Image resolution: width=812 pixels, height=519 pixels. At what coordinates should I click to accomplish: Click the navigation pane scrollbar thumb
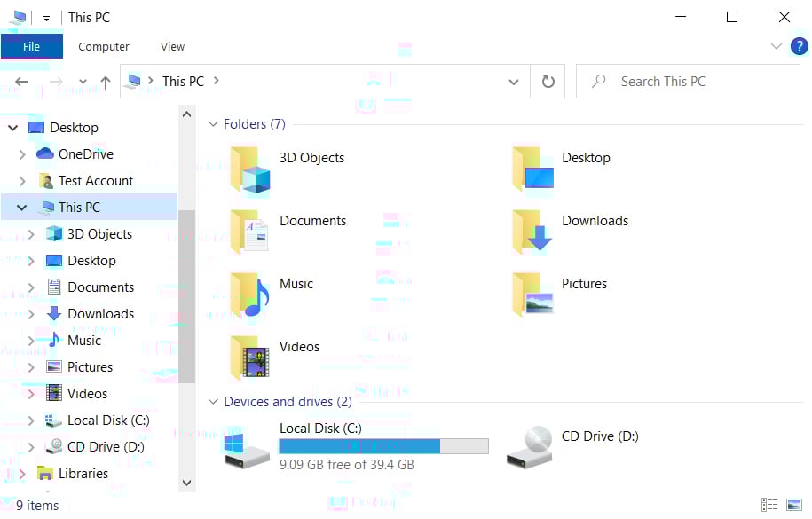(x=186, y=296)
